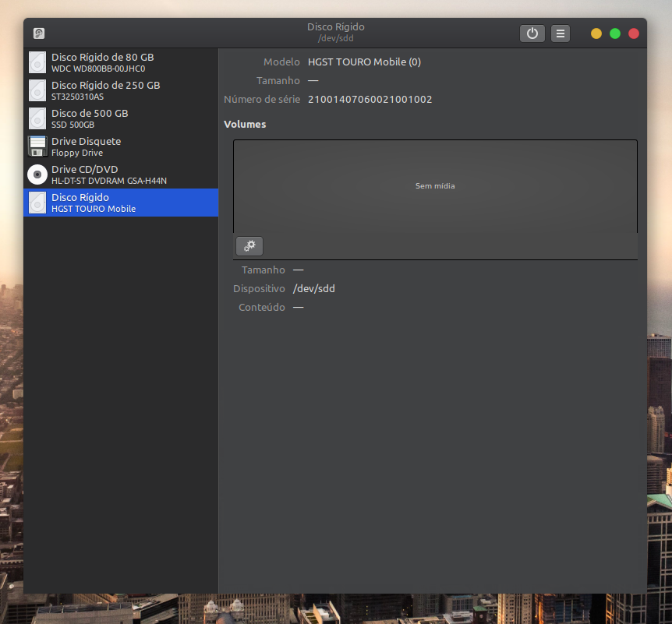Select the Floppy Drive diskette icon

click(x=37, y=146)
